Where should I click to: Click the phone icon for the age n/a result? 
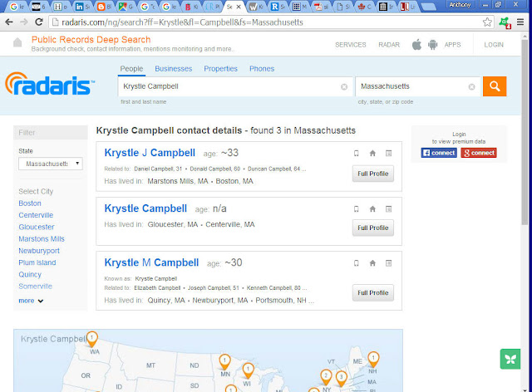pyautogui.click(x=357, y=209)
